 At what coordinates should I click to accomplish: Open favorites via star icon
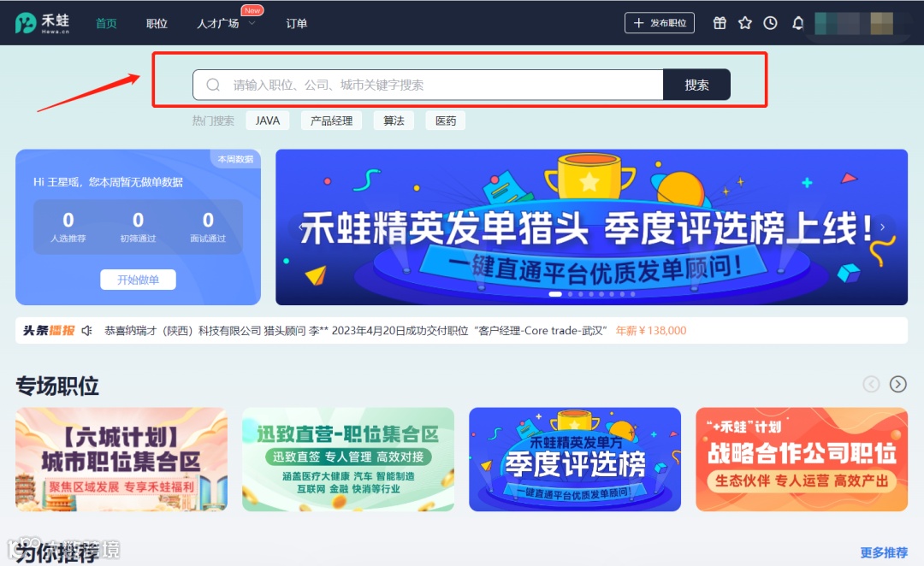pos(745,23)
